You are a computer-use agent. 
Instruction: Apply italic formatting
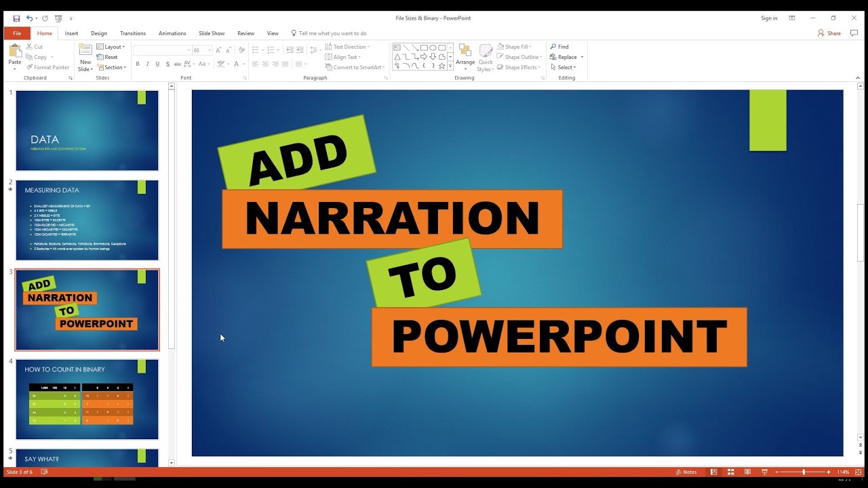(147, 64)
